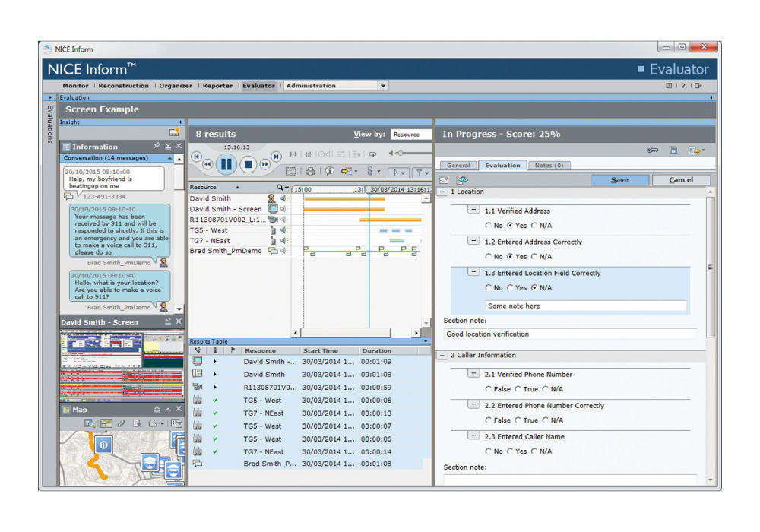Open the search in the Resource column
The image size is (760, 532).
280,187
